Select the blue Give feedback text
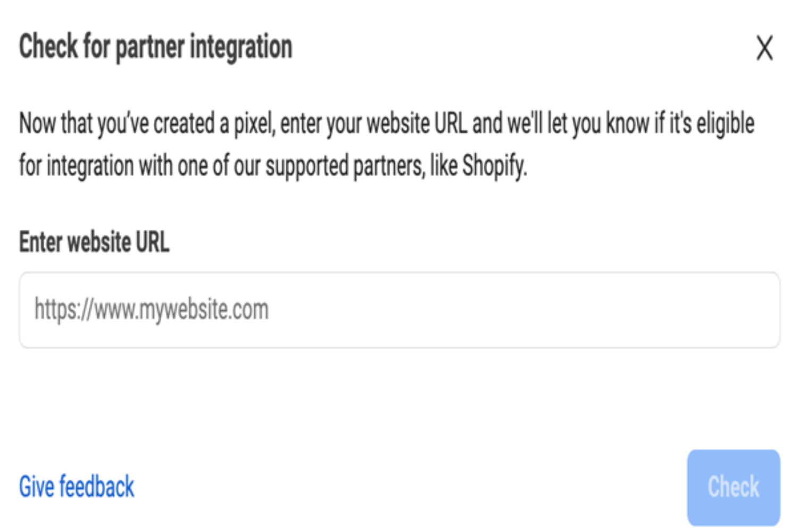 coord(77,487)
